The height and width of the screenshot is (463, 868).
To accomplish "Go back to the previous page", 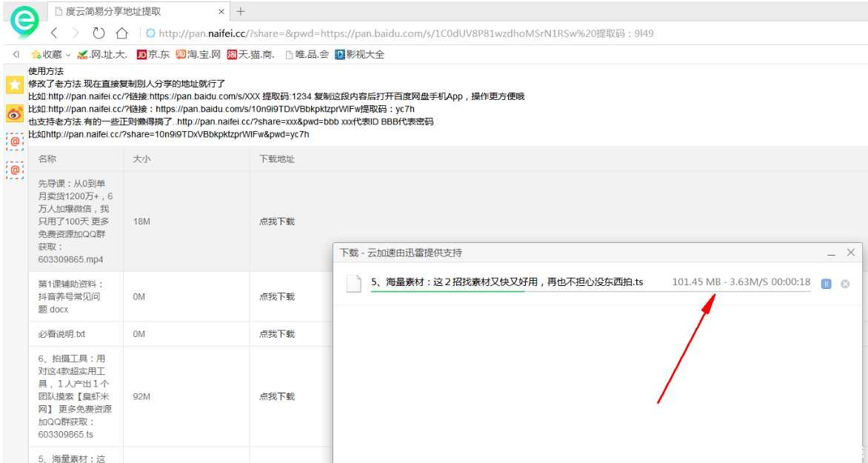I will coord(54,33).
